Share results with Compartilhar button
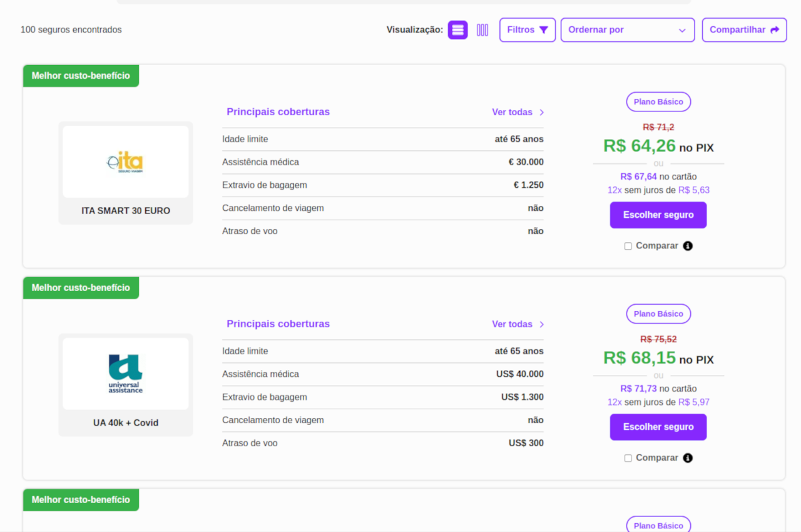The image size is (801, 532). (744, 30)
